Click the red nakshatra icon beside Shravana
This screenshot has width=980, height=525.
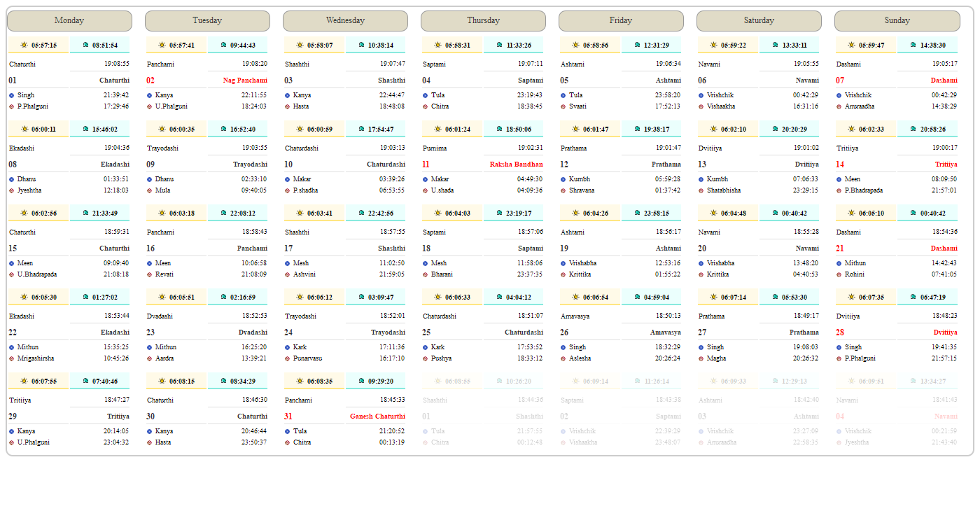tap(563, 190)
